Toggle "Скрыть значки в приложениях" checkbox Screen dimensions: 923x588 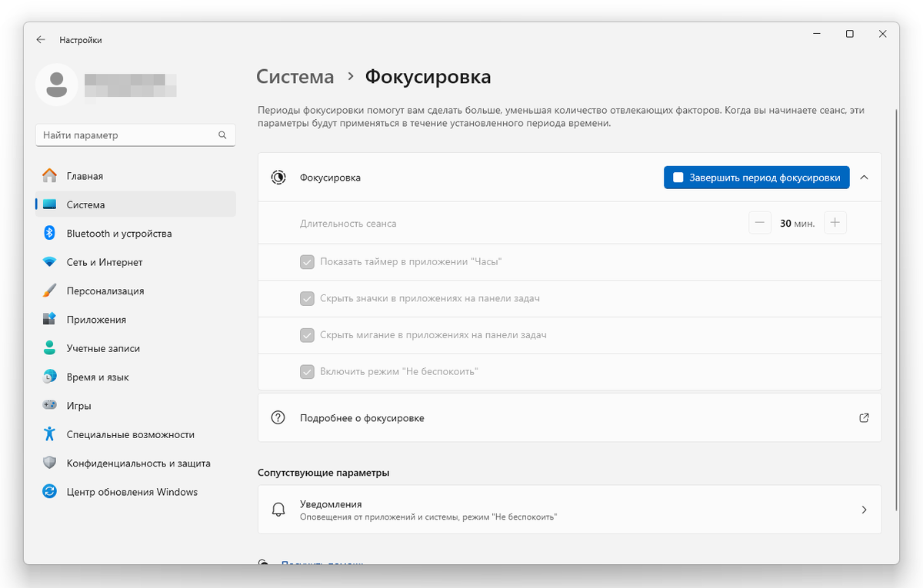[307, 298]
